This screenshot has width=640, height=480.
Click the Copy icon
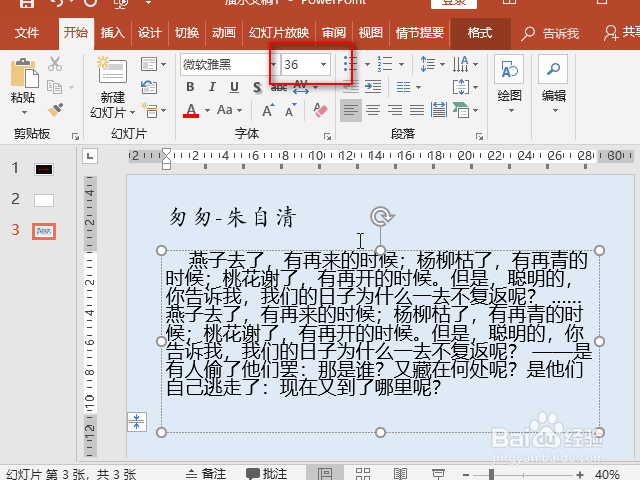(54, 87)
